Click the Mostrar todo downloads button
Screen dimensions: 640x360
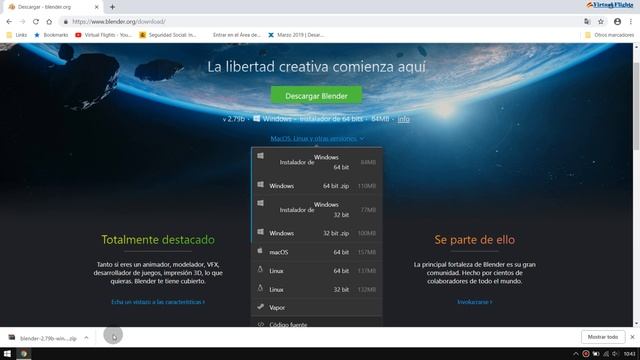coord(603,337)
